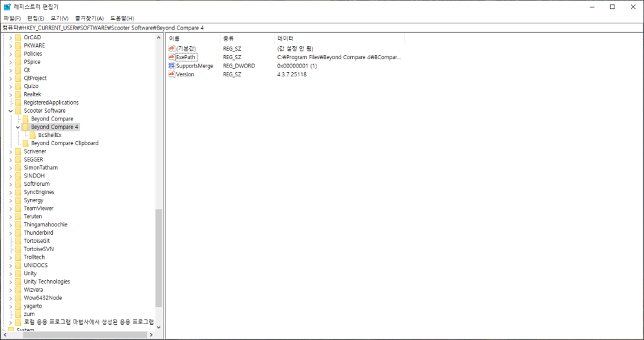Select the Qt folder icon
The width and height of the screenshot is (644, 340).
click(18, 70)
